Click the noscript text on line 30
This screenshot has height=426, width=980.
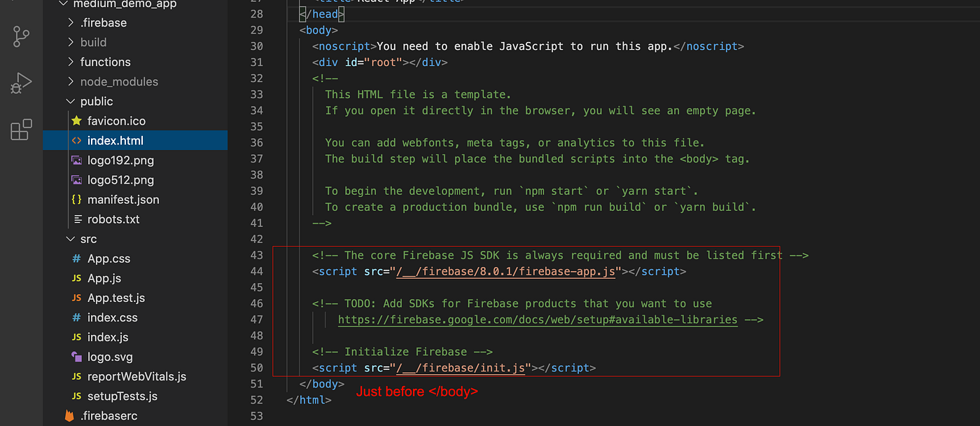click(528, 46)
